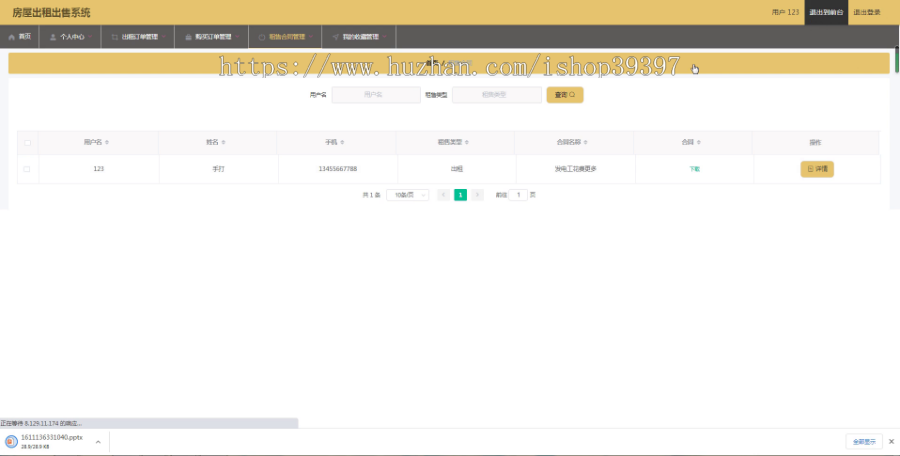Open the 我的收藏管理 menu
The width and height of the screenshot is (900, 456).
tap(359, 37)
